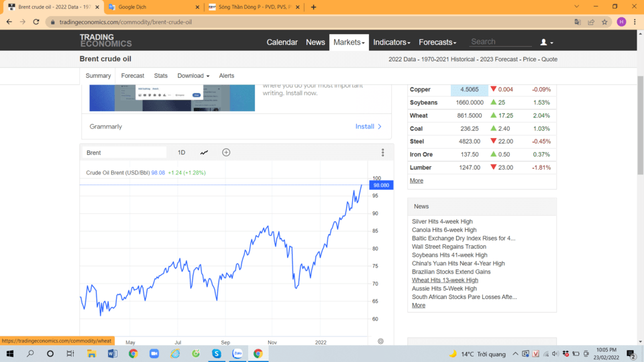Open the Chrome profile avatar
644x362 pixels.
(x=621, y=21)
